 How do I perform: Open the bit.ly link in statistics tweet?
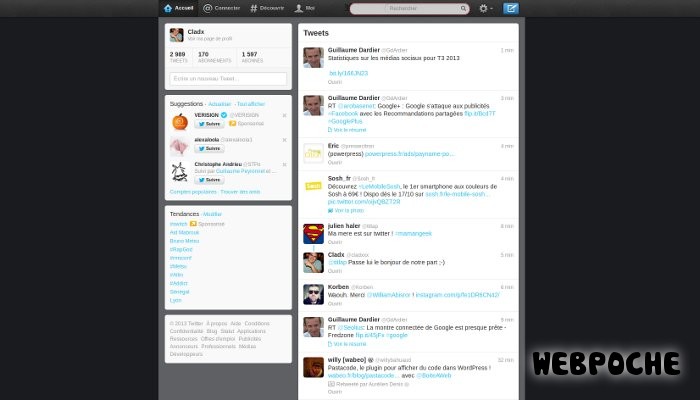click(348, 73)
